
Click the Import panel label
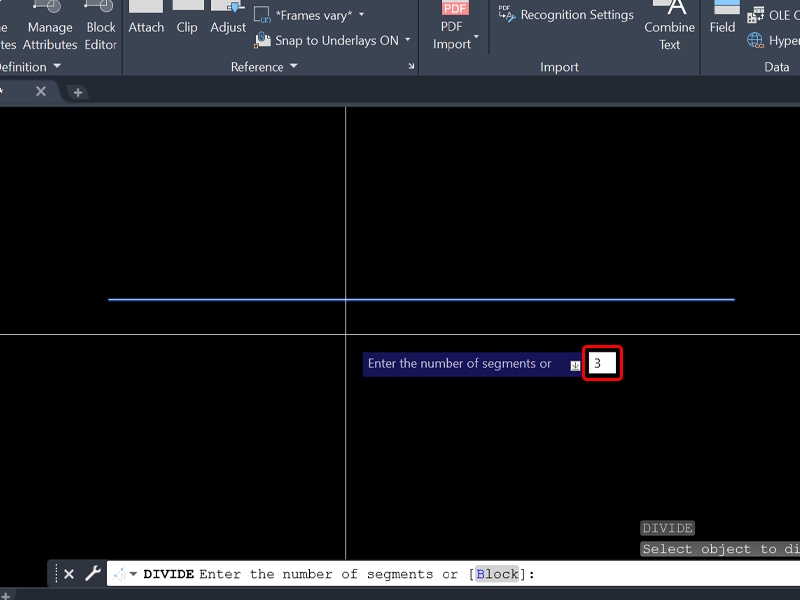559,67
